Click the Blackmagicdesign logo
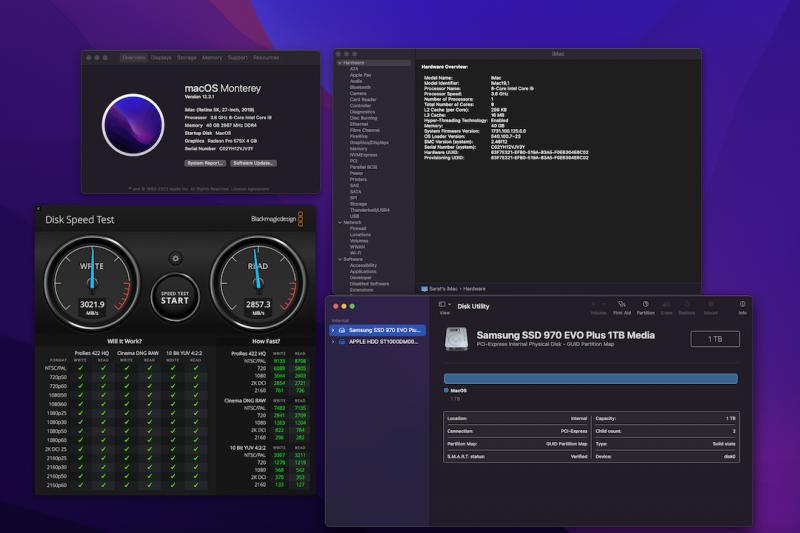Image resolution: width=800 pixels, height=533 pixels. coord(277,219)
